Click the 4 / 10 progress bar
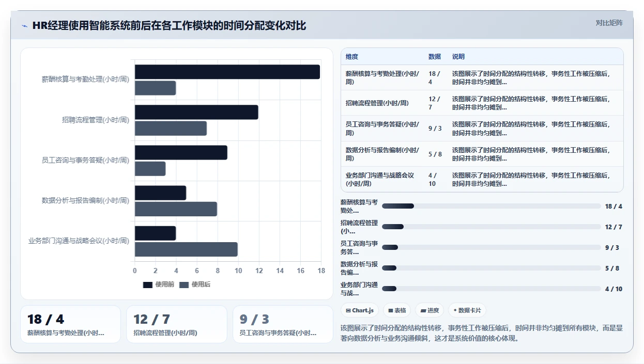Image resolution: width=644 pixels, height=364 pixels. tap(492, 289)
